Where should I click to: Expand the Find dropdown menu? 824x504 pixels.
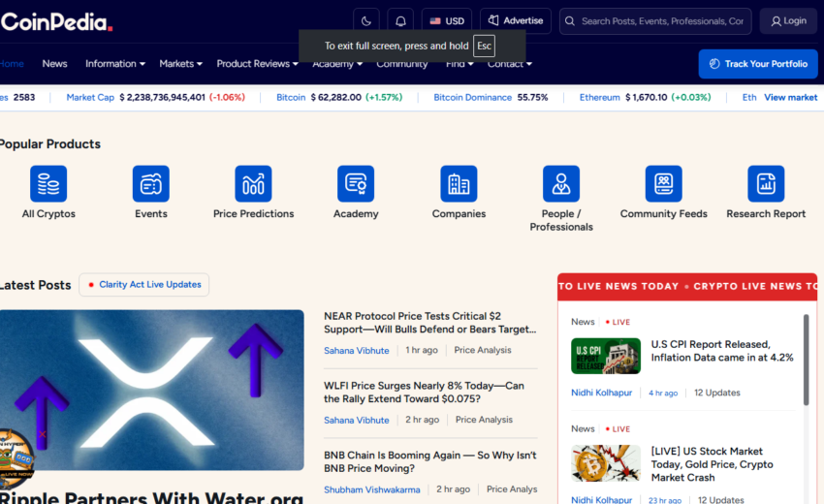click(460, 64)
